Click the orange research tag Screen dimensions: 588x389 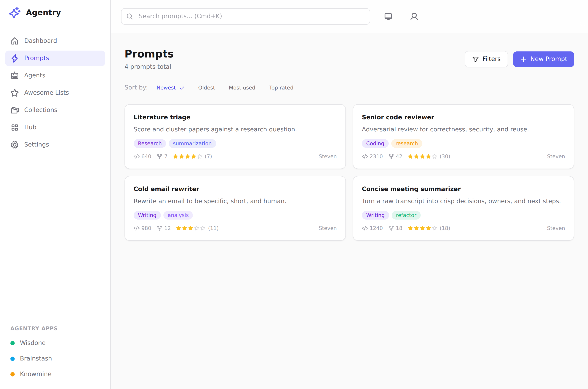[407, 143]
